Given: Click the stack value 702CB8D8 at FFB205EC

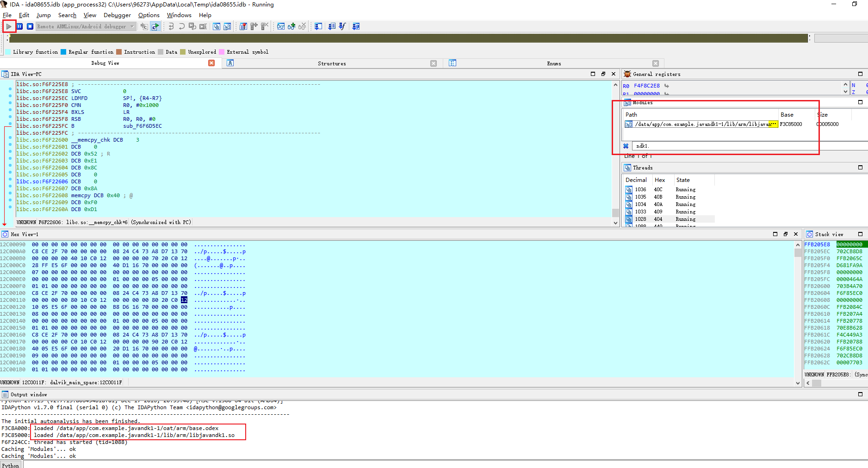Looking at the screenshot, I should click(x=849, y=251).
